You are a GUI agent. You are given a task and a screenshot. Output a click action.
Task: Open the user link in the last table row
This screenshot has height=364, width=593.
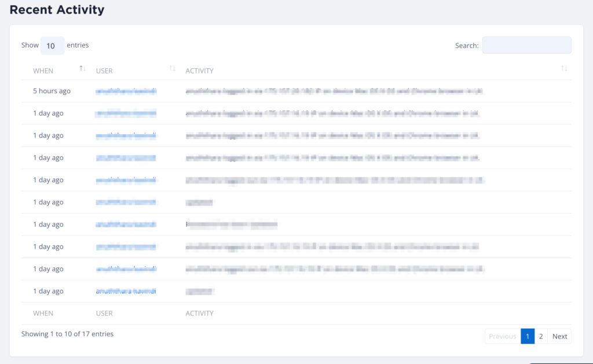[126, 291]
